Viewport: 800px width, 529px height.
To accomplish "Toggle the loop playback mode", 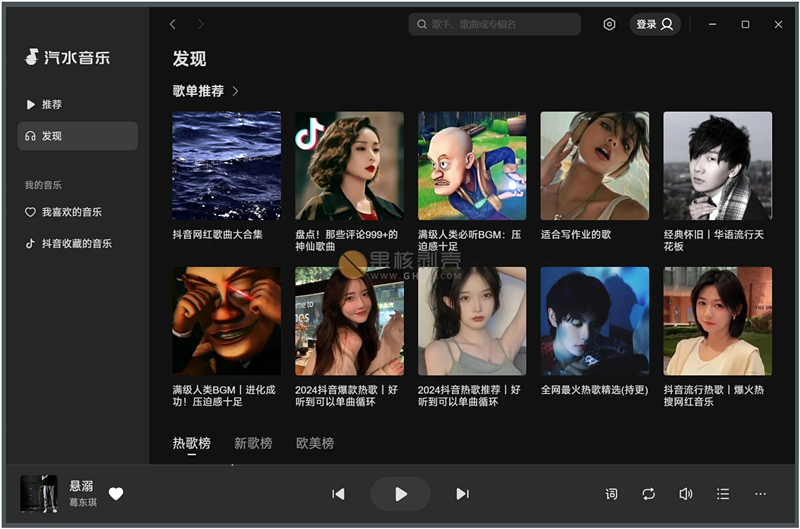I will 649,494.
